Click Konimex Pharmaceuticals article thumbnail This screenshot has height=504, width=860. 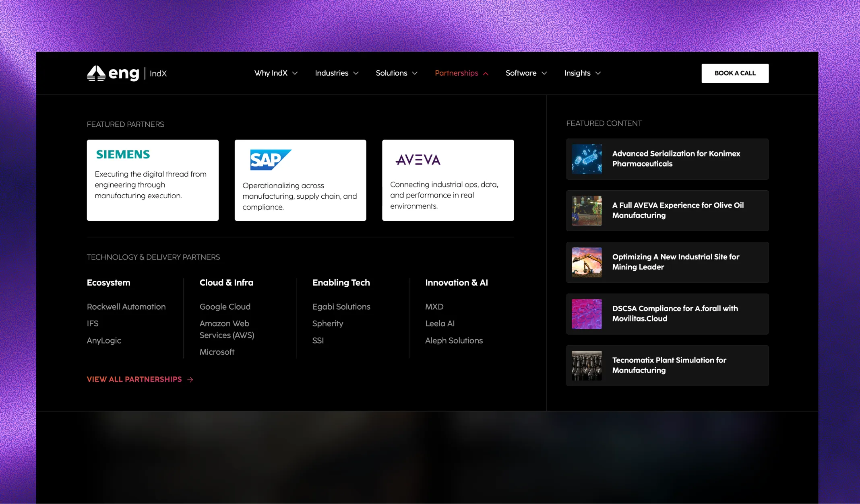point(587,159)
